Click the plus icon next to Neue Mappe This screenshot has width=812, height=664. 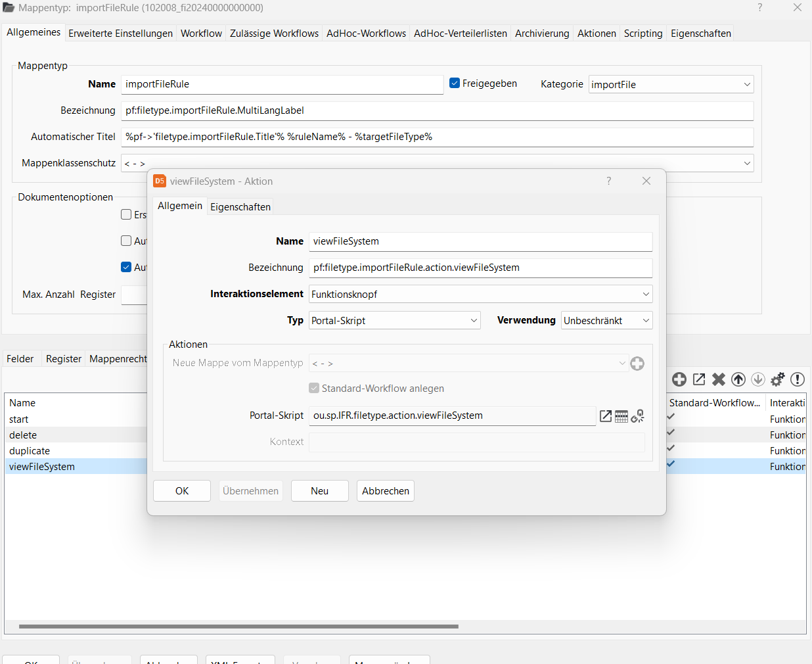pos(637,364)
